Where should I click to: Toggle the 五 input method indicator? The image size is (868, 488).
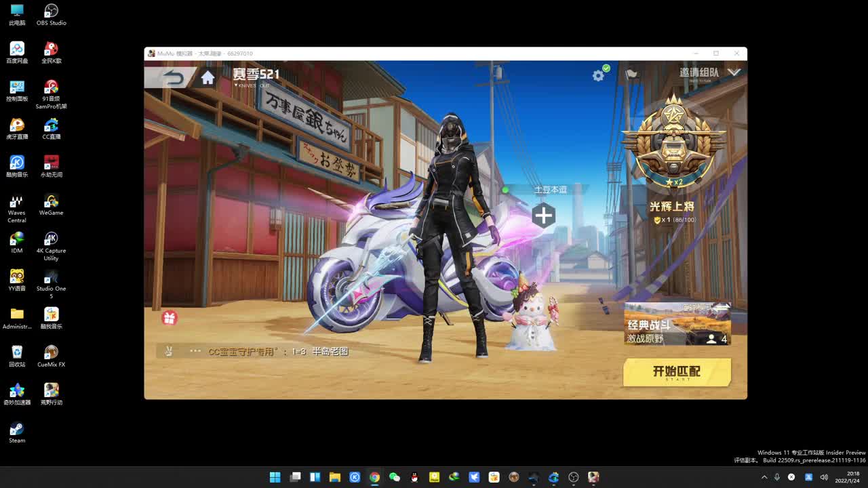[x=808, y=477]
